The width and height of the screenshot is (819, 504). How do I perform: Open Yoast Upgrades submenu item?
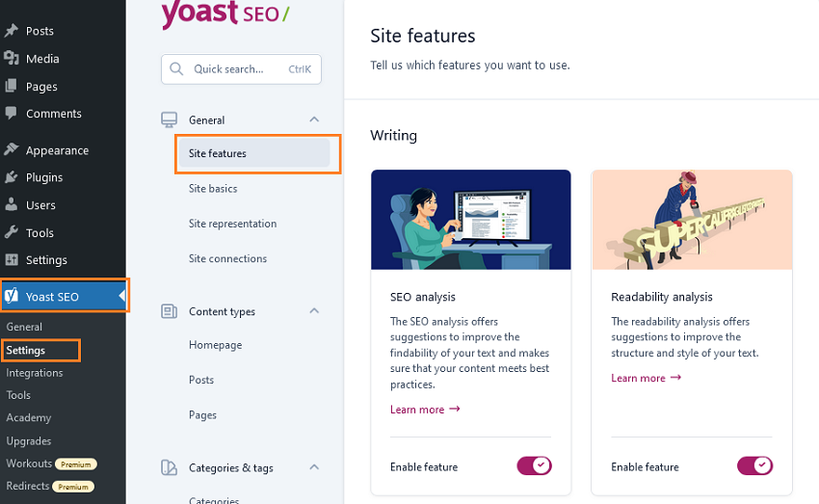pyautogui.click(x=29, y=440)
